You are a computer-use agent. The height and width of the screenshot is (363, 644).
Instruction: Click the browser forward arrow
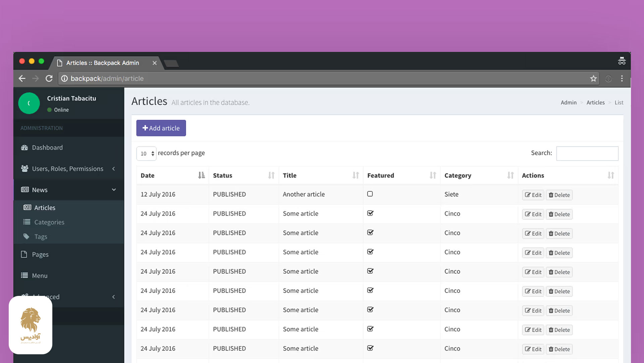tap(36, 79)
